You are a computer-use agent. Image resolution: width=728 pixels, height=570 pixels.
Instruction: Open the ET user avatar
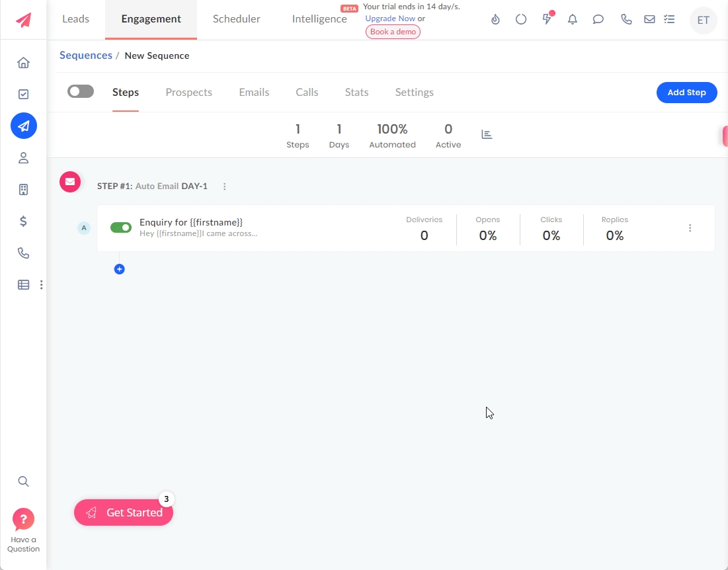[x=703, y=20]
